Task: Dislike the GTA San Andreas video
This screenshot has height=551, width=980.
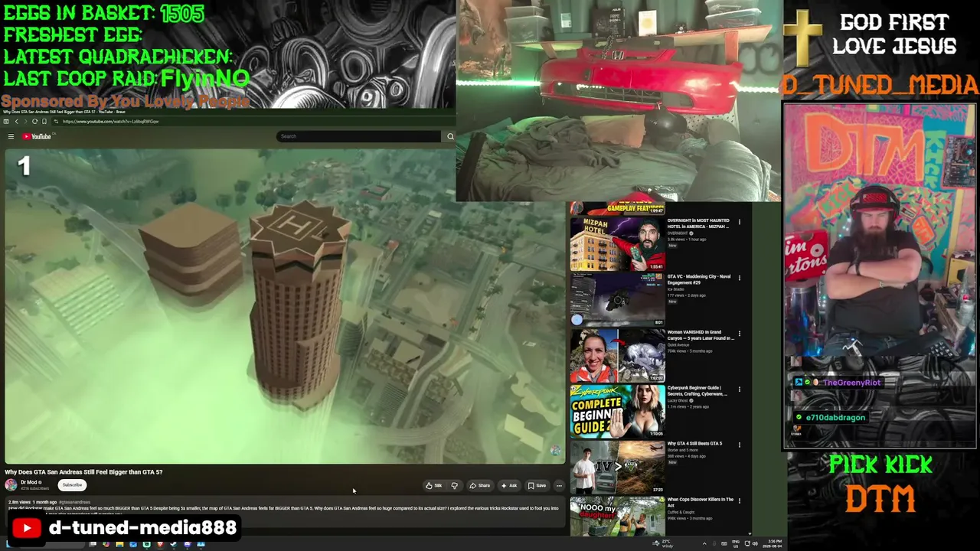Action: pyautogui.click(x=455, y=485)
